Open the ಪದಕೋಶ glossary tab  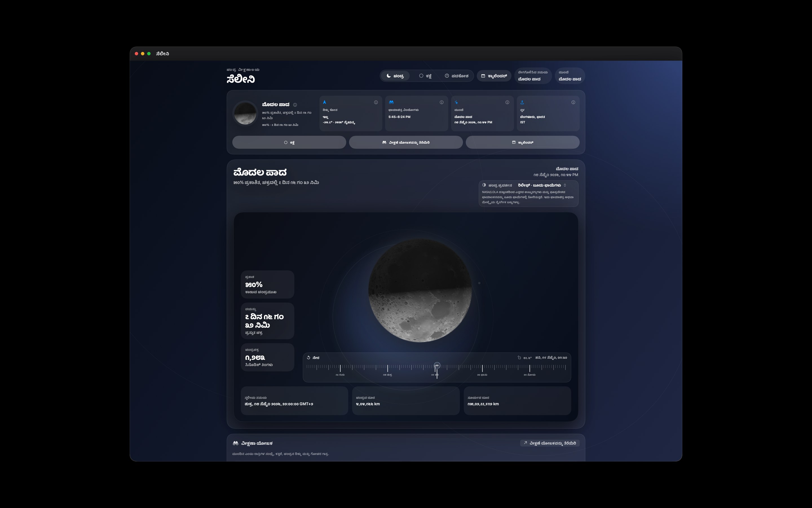point(456,76)
